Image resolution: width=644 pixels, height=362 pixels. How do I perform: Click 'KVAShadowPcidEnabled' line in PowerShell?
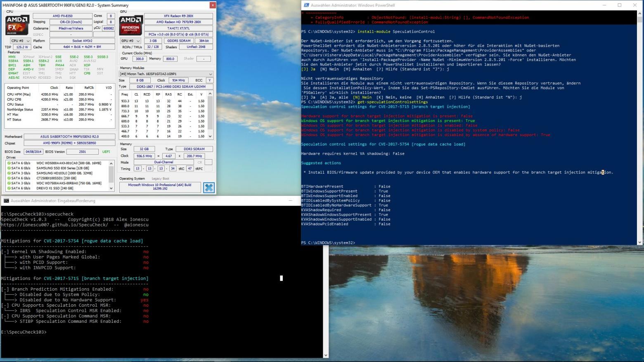coord(346,224)
